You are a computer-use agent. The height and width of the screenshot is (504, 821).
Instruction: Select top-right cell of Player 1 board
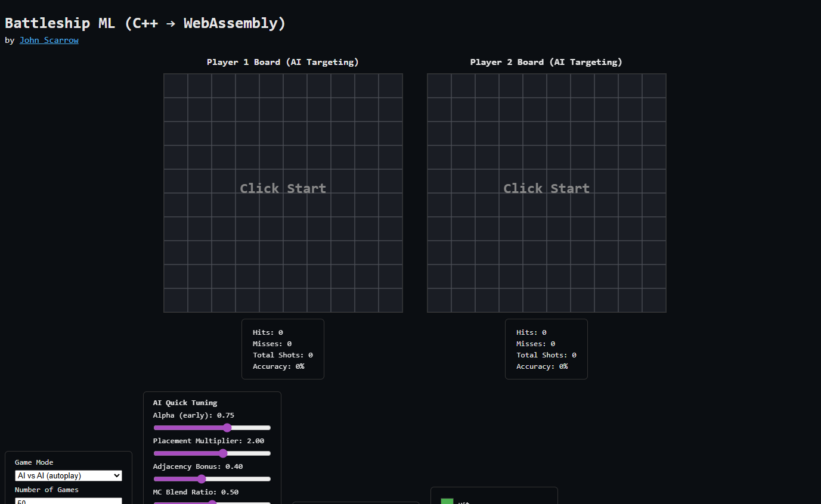[391, 86]
